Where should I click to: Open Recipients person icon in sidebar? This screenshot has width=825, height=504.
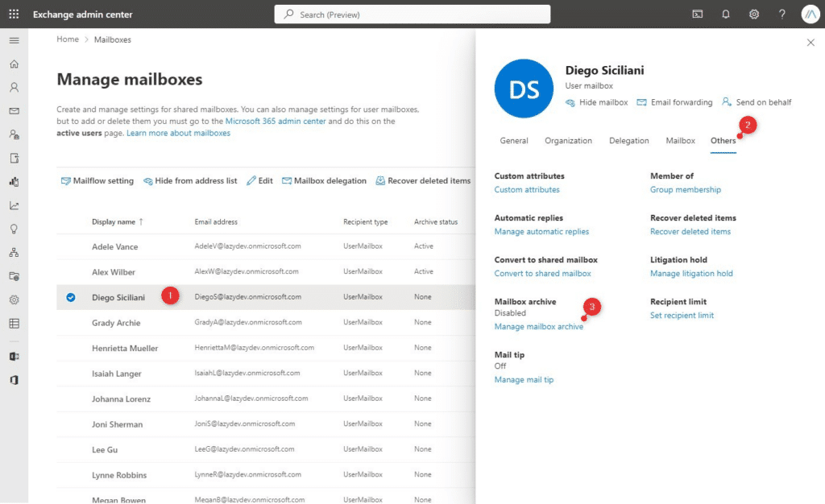point(15,87)
